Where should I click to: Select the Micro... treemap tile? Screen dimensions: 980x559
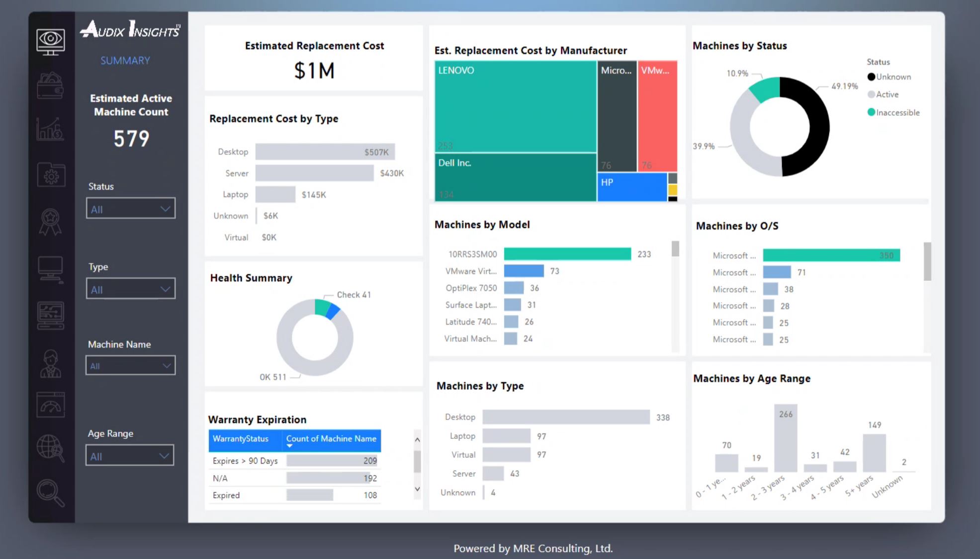coord(617,116)
